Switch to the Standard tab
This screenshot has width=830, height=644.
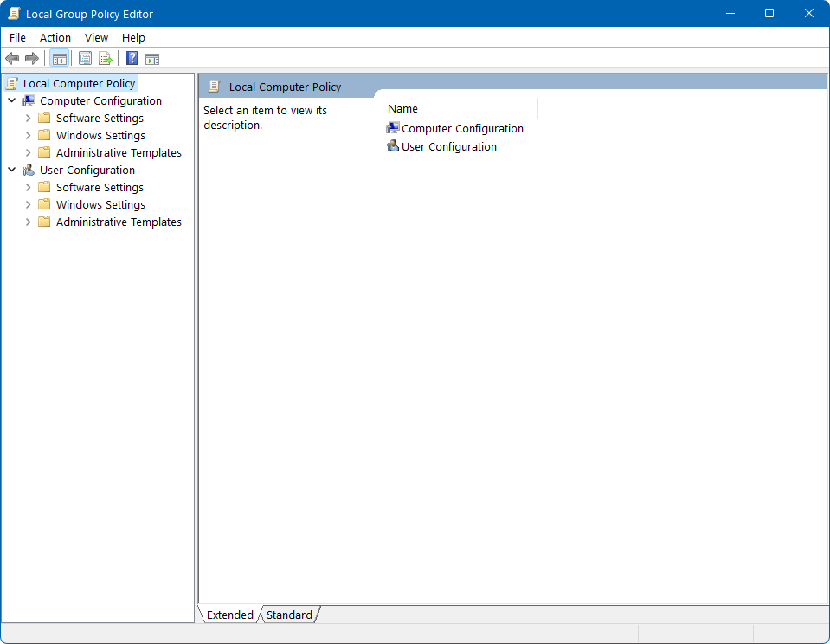coord(289,615)
